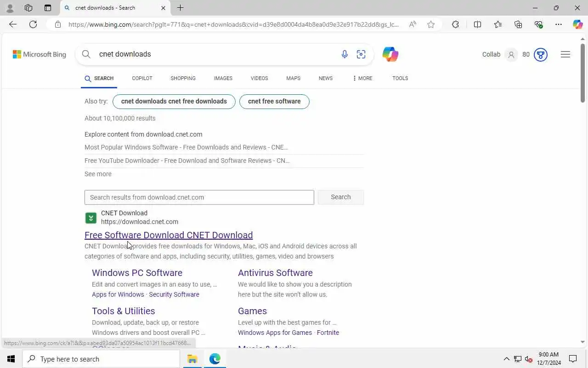Click the Bing search query text box

(216, 54)
